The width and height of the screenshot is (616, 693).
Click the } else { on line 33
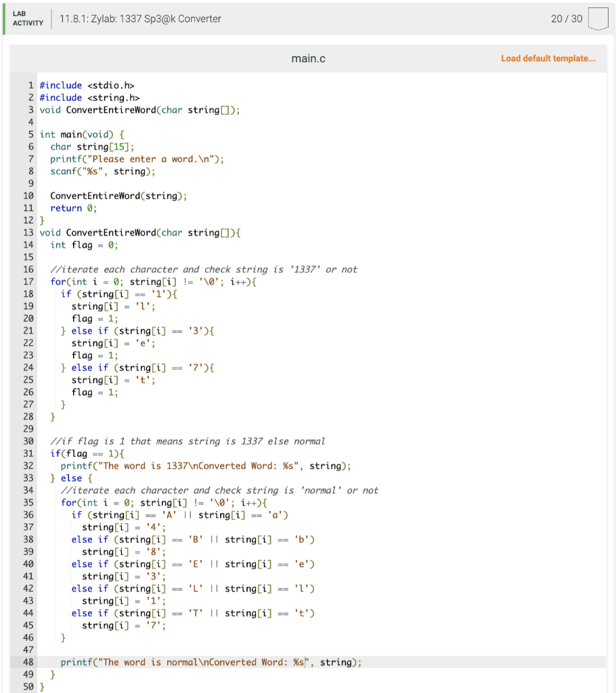point(71,478)
